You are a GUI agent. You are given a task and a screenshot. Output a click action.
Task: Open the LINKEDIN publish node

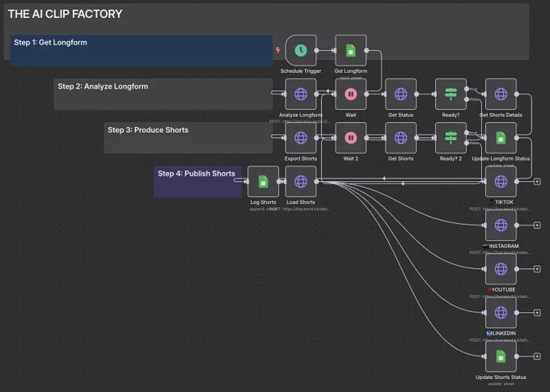(x=501, y=313)
